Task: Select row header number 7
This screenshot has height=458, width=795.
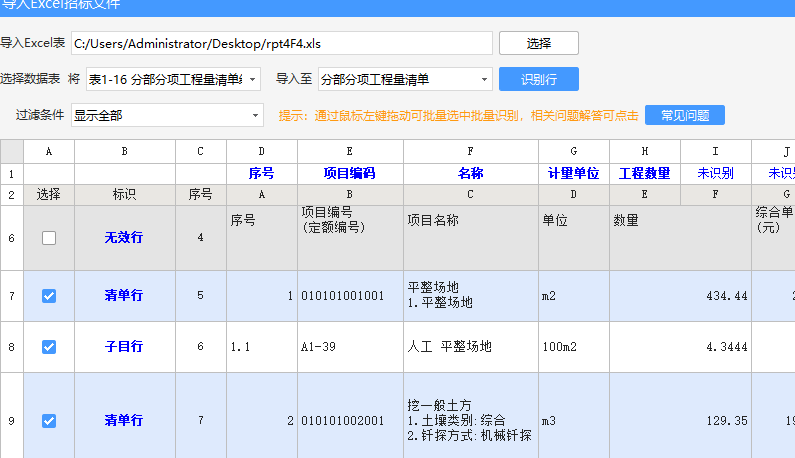Action: click(x=12, y=296)
